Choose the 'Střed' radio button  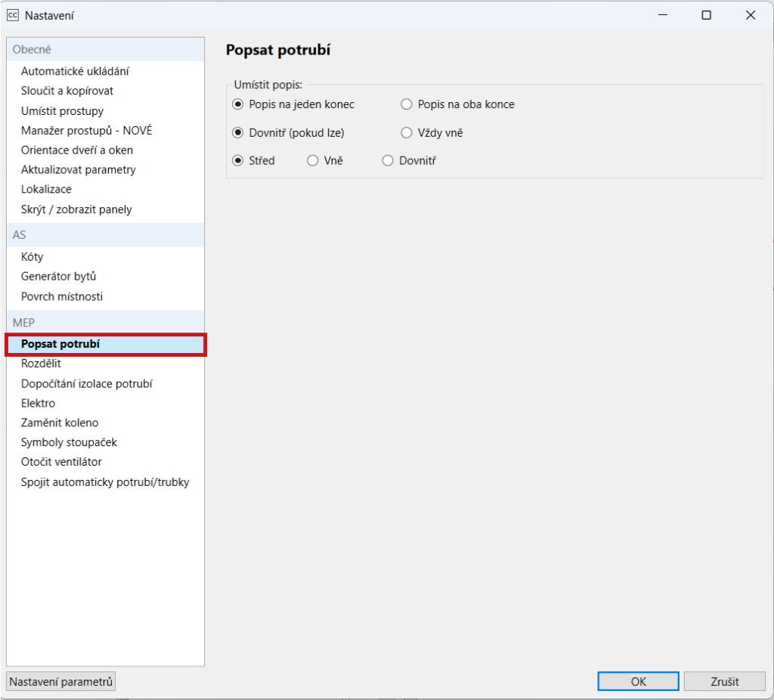click(x=238, y=161)
